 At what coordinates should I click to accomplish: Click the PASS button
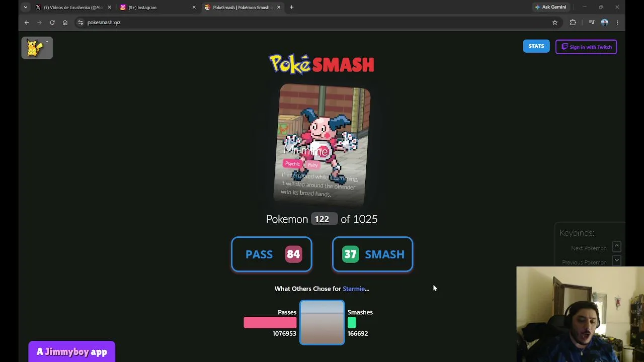(x=272, y=254)
